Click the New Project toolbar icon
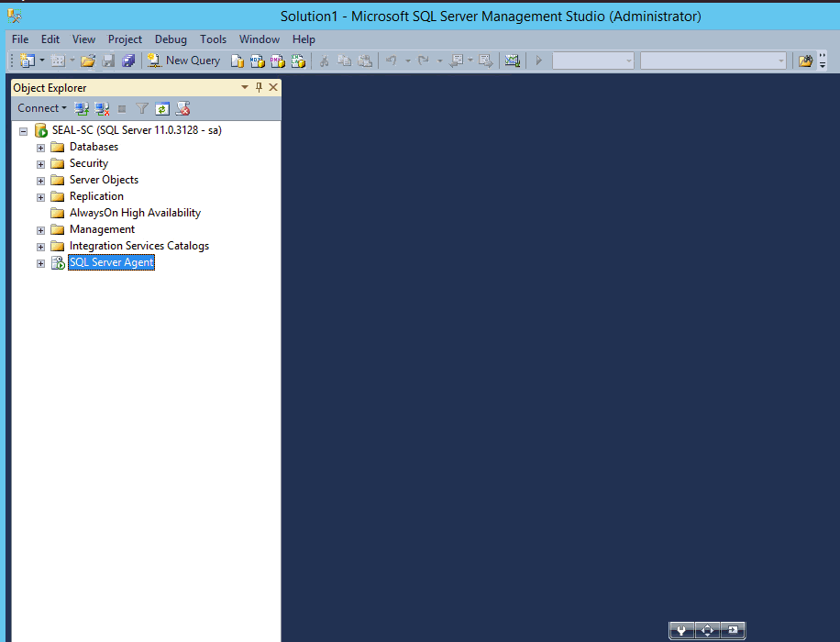The width and height of the screenshot is (840, 642). [28, 61]
